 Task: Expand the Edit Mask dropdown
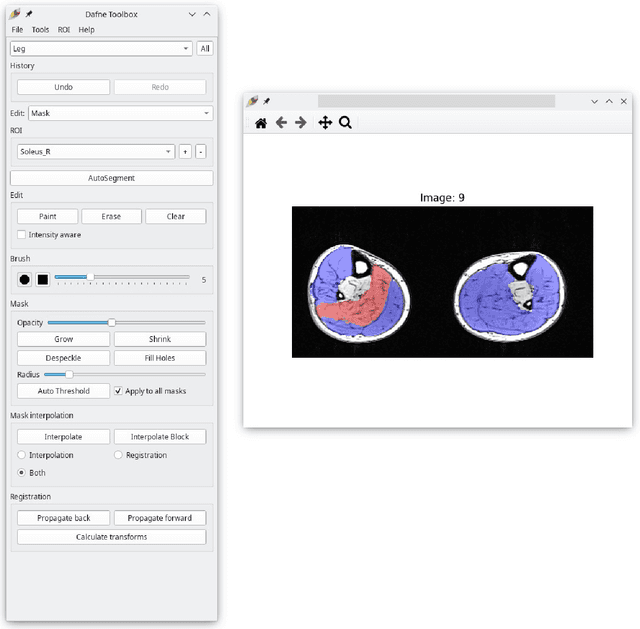coord(120,113)
